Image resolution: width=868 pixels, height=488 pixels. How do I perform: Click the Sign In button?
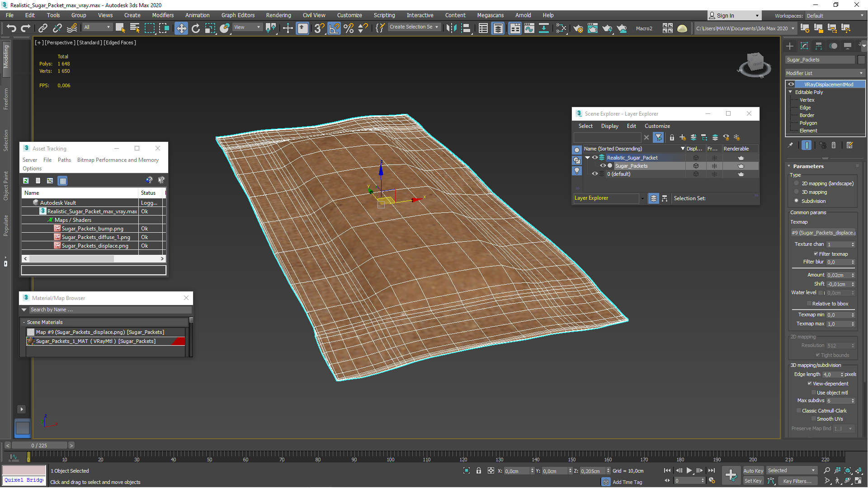pos(734,15)
